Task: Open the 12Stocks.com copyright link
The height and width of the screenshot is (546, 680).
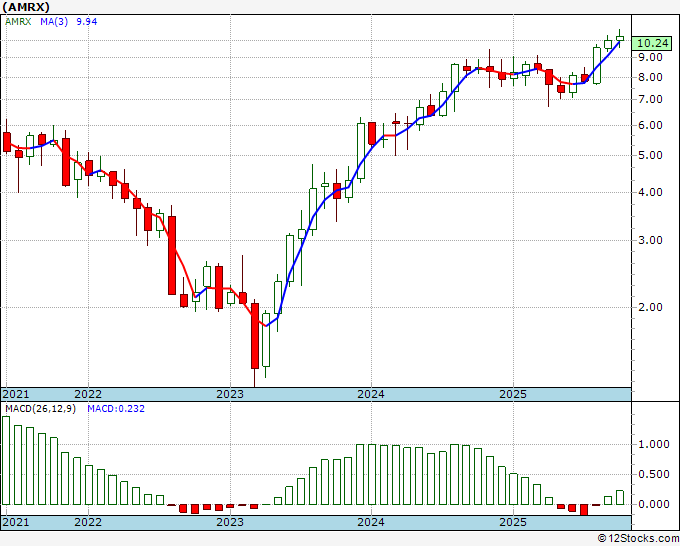Action: 638,539
